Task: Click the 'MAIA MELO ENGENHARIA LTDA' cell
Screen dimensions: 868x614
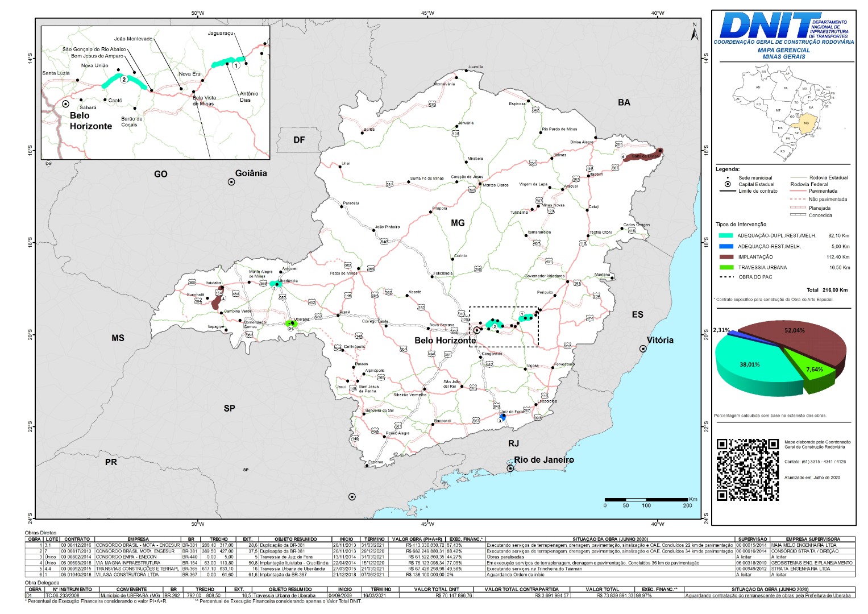Action: 813,545
